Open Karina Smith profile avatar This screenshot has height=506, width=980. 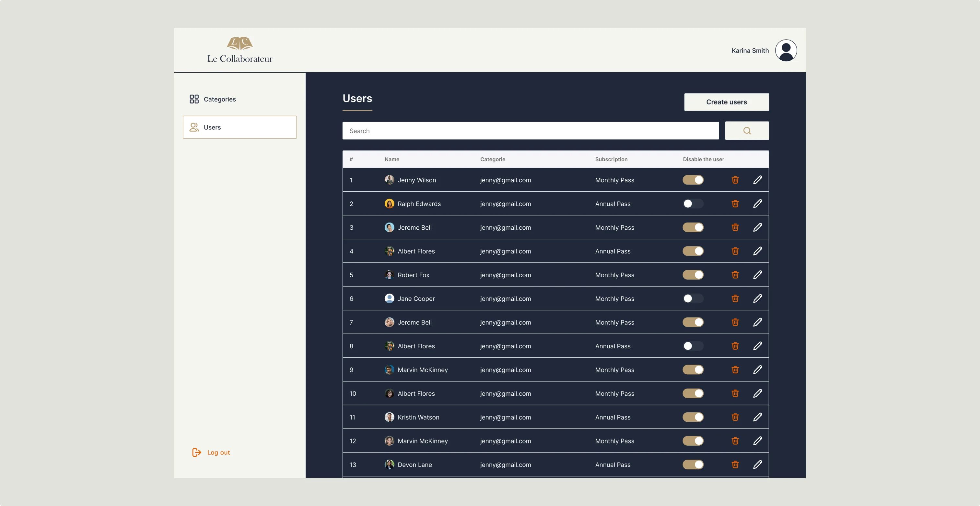786,50
